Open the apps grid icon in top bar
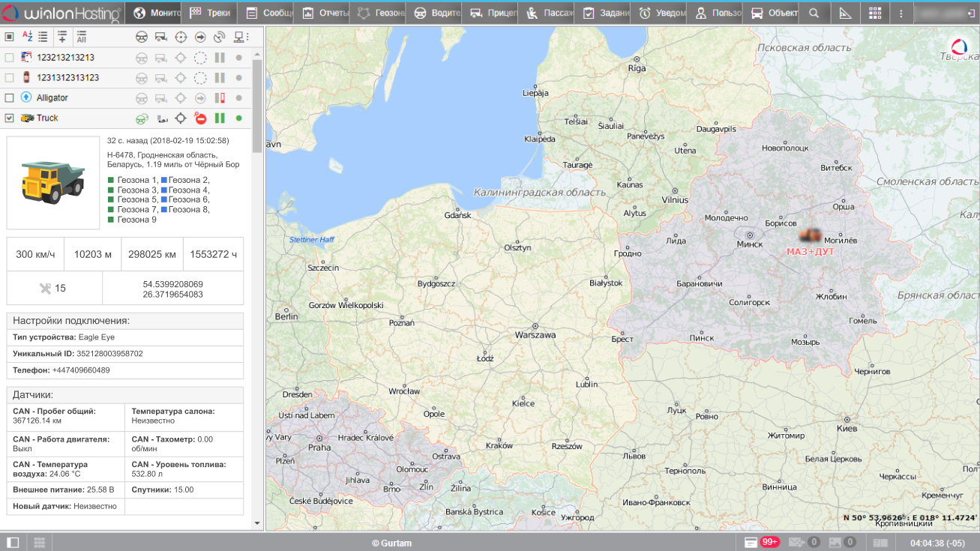Screen dimensions: 980x551 875,13
